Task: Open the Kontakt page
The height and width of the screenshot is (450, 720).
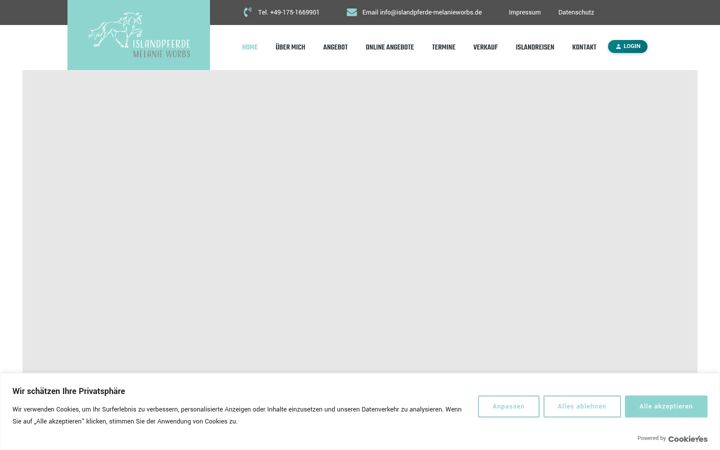Action: (584, 47)
